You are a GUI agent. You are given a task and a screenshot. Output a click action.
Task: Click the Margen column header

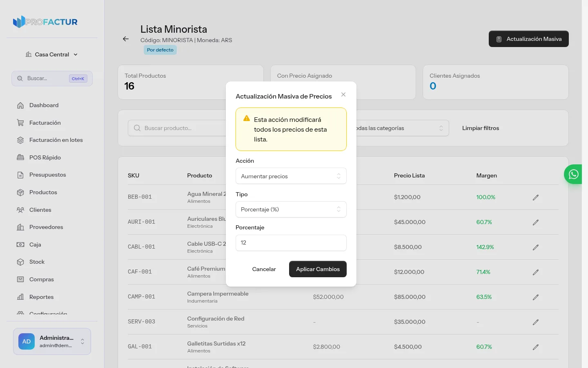(486, 175)
